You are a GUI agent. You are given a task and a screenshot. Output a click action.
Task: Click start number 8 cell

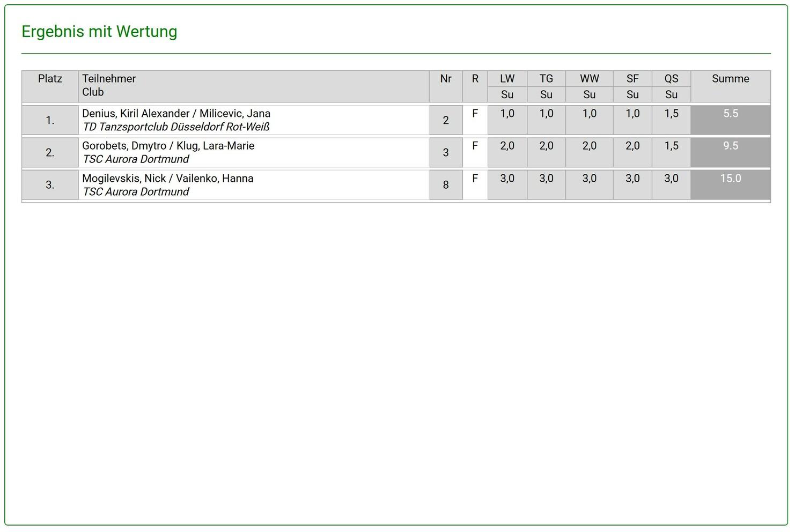click(445, 185)
